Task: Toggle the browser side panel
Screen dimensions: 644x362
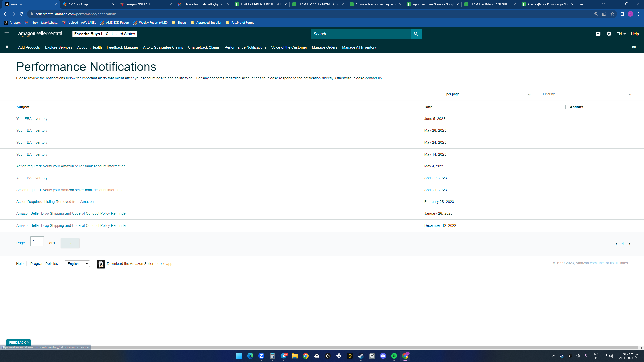Action: (622, 14)
